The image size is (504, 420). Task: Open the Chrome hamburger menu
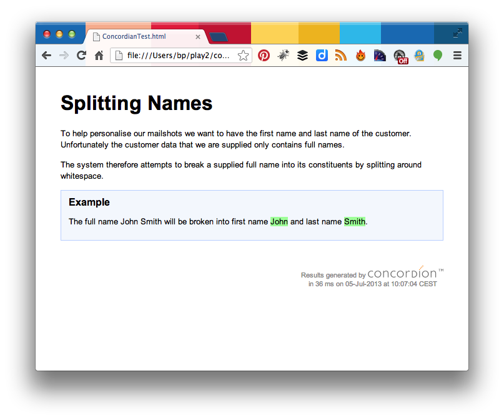[x=457, y=56]
